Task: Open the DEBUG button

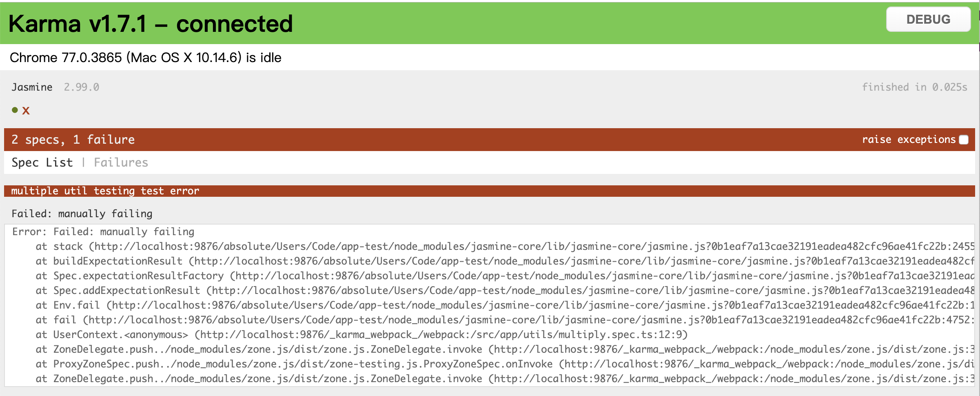Action: coord(928,19)
